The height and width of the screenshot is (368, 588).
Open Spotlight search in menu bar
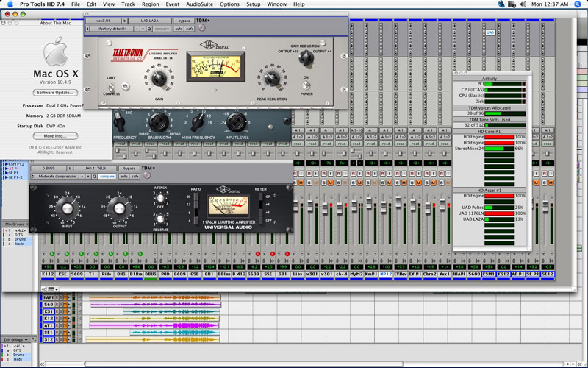pos(578,4)
